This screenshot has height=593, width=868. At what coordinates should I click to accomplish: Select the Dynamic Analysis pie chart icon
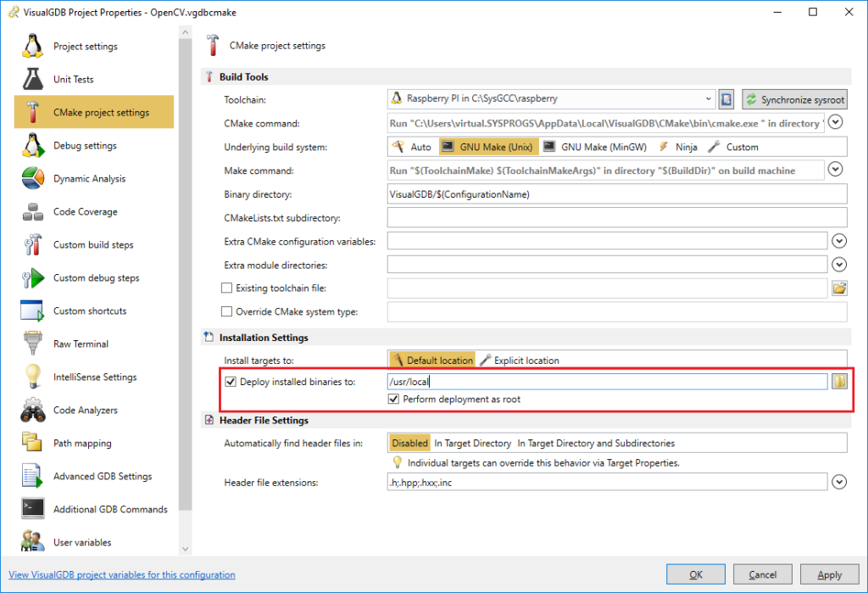(33, 178)
